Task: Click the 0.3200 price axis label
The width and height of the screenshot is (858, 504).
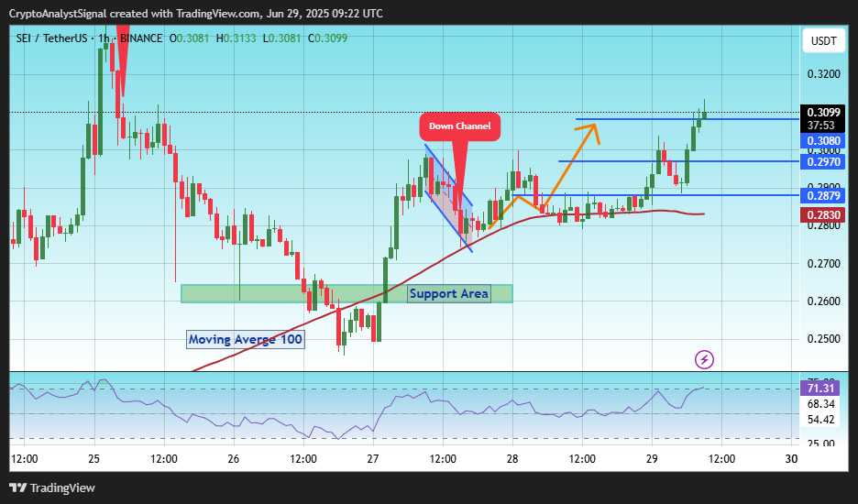Action: click(x=823, y=74)
